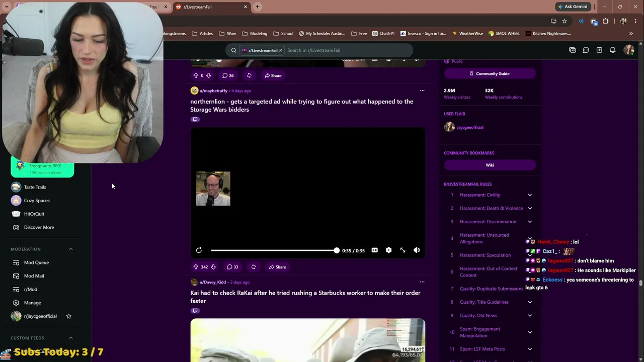Create a new post with plus icon
The width and height of the screenshot is (644, 362).
click(599, 50)
